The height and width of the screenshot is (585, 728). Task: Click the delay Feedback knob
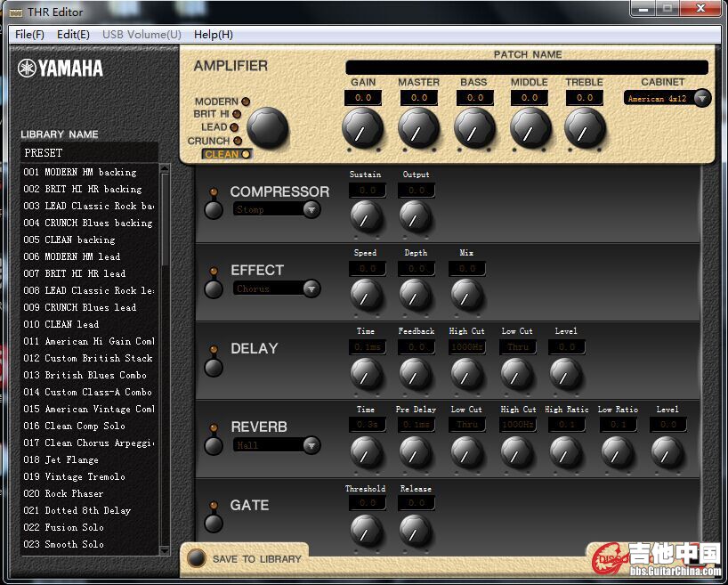(x=416, y=374)
